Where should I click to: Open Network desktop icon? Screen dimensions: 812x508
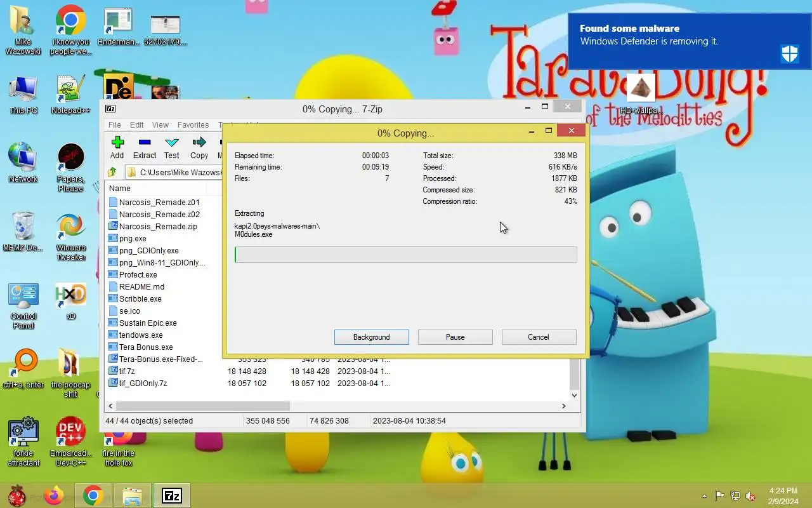[x=23, y=163]
